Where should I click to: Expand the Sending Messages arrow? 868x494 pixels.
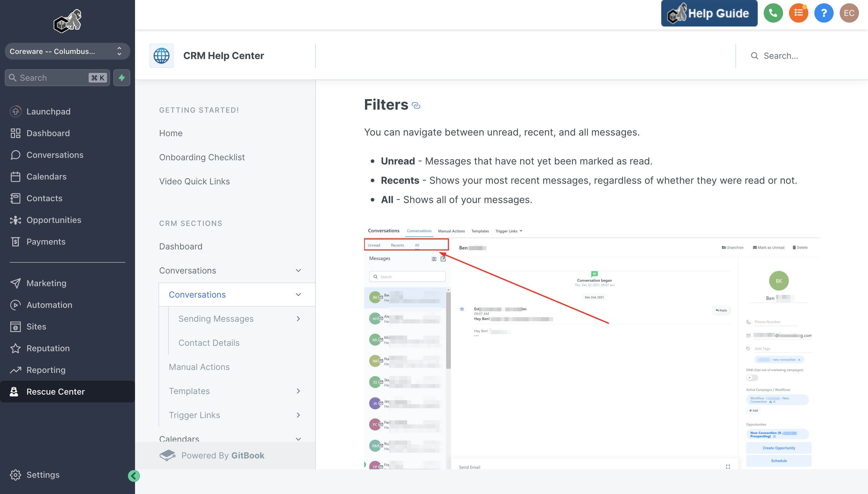[x=298, y=319]
